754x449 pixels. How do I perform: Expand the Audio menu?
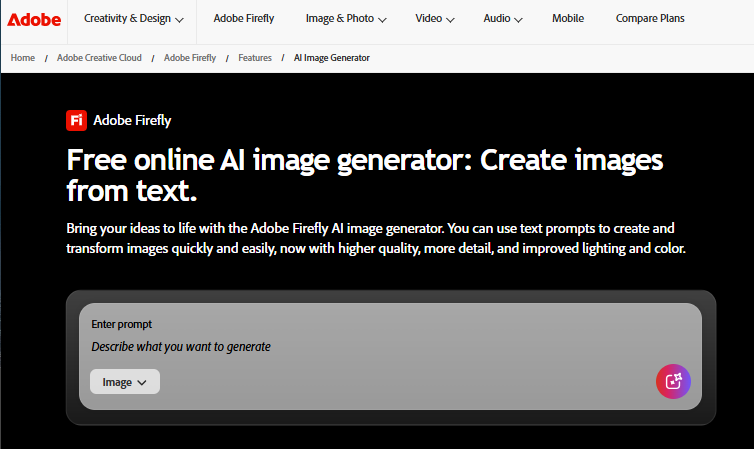point(503,19)
